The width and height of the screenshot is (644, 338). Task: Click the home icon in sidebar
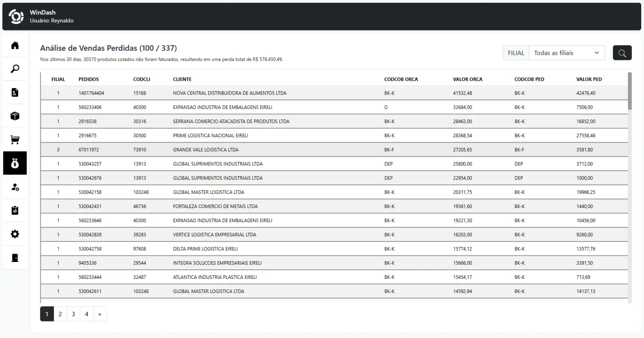click(x=15, y=45)
